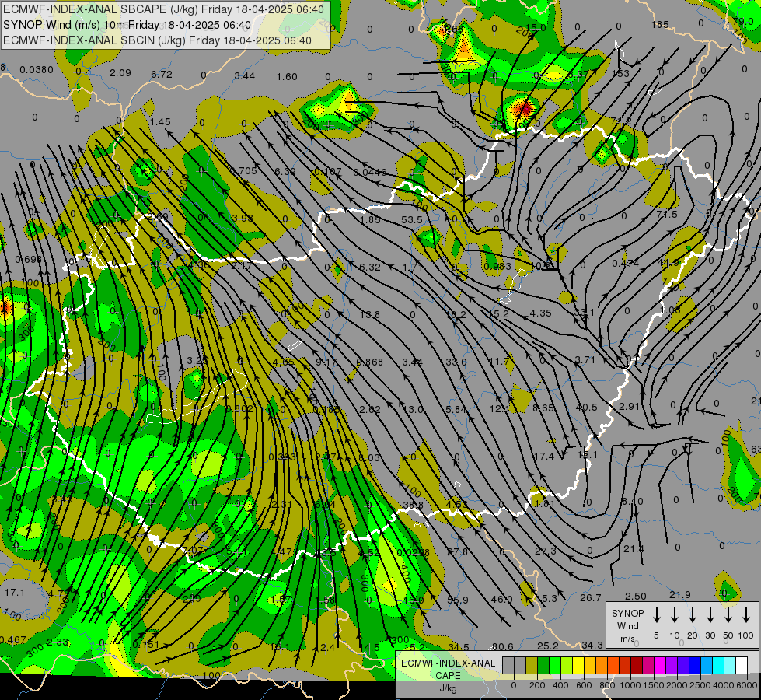Click the 0.705 value on the map

(x=243, y=170)
